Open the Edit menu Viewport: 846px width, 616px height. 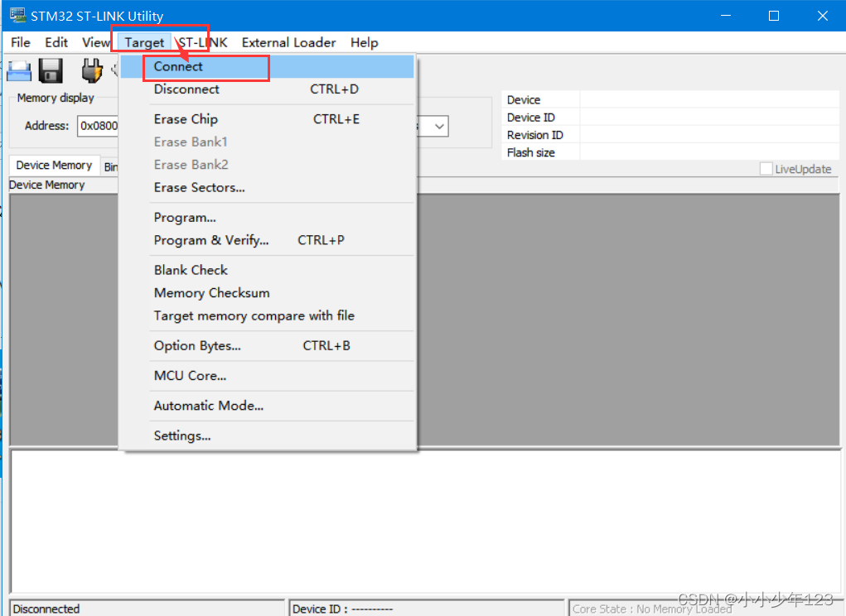coord(56,42)
